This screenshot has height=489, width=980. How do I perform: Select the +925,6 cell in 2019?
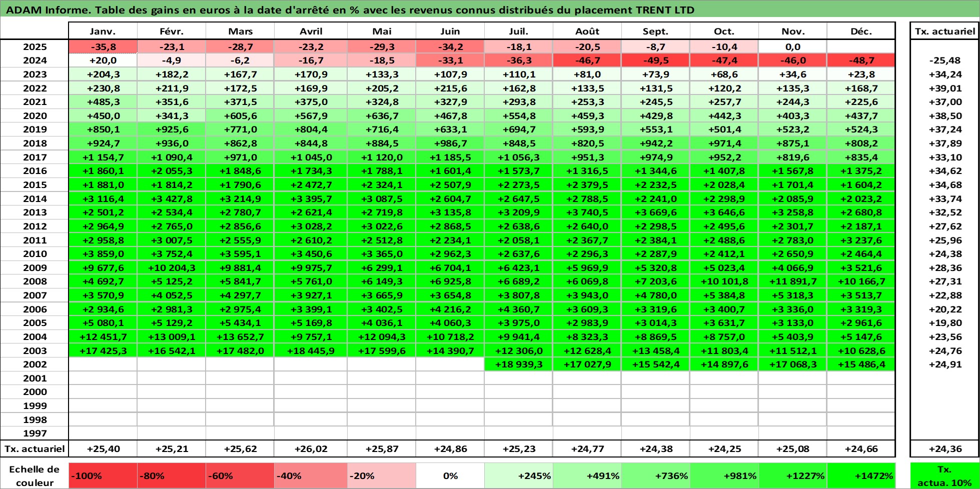(172, 129)
